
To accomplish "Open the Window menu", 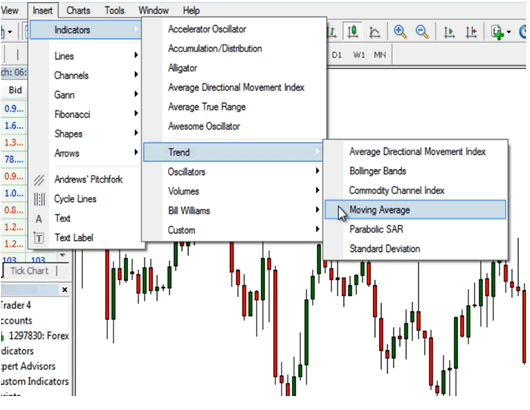I will (x=153, y=10).
